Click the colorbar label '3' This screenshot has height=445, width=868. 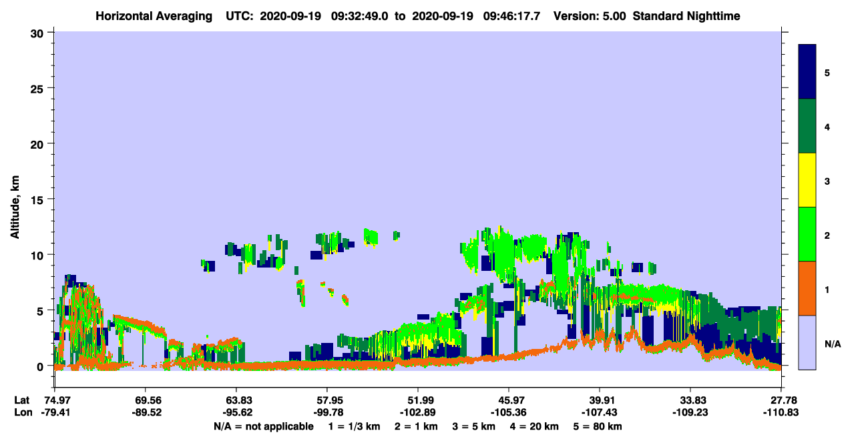point(827,180)
